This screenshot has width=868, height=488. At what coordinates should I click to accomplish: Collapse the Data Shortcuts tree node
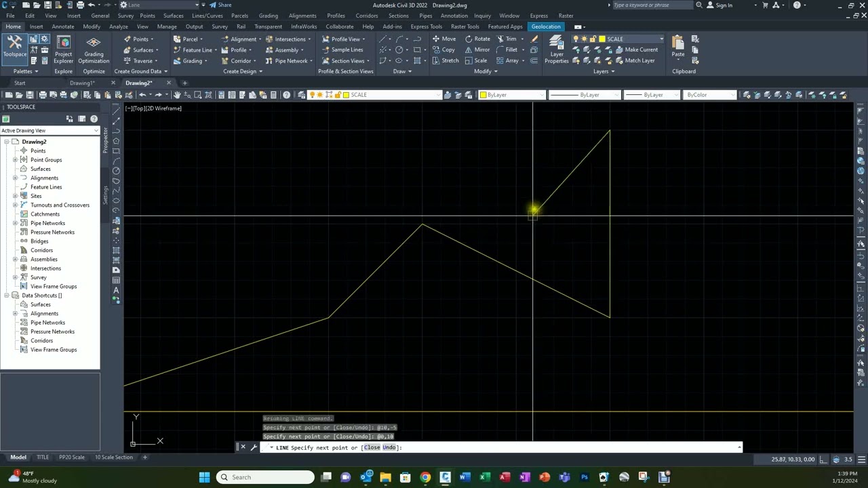(x=6, y=296)
